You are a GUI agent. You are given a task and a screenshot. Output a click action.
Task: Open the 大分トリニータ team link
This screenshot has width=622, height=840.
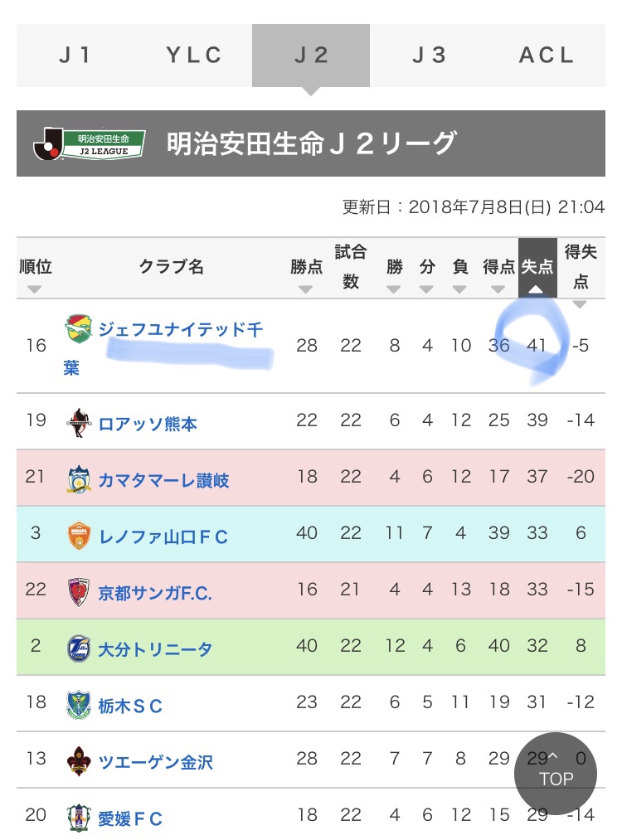tap(155, 649)
